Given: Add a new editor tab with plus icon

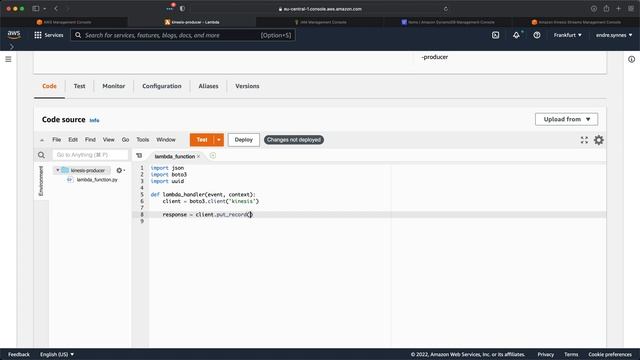Looking at the screenshot, I should [213, 156].
